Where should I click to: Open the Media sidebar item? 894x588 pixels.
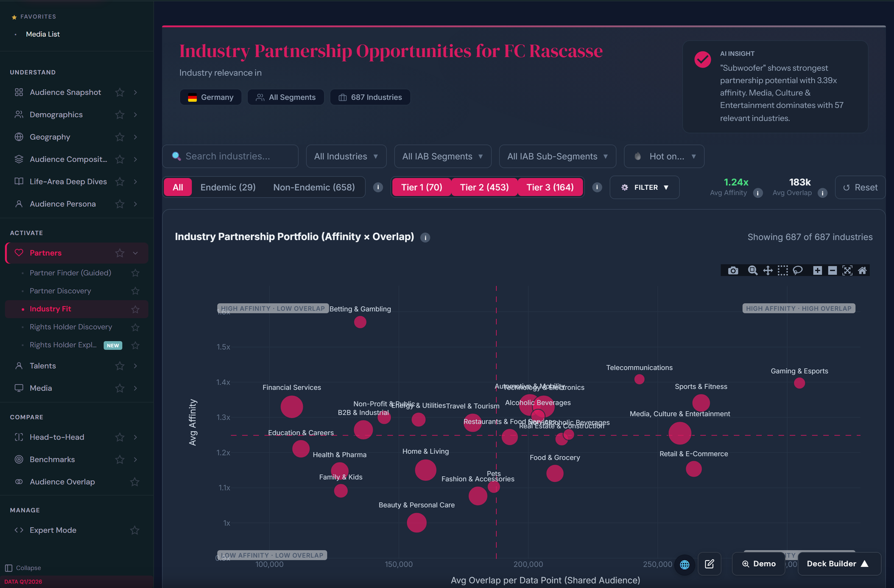click(x=41, y=388)
